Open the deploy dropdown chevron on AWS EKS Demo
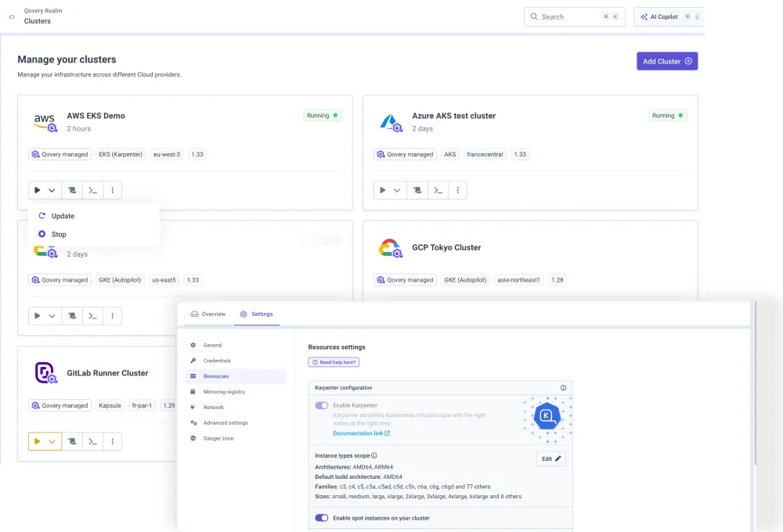Viewport: 783px width, 532px height. pos(52,190)
